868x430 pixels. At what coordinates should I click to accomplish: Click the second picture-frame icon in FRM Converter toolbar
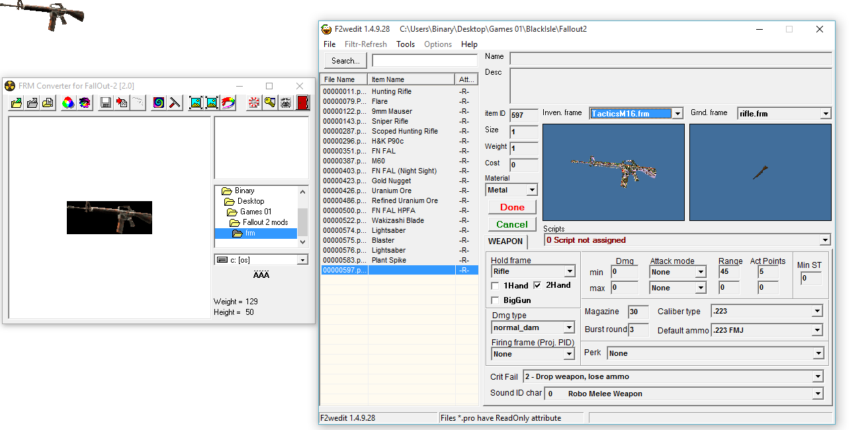212,103
